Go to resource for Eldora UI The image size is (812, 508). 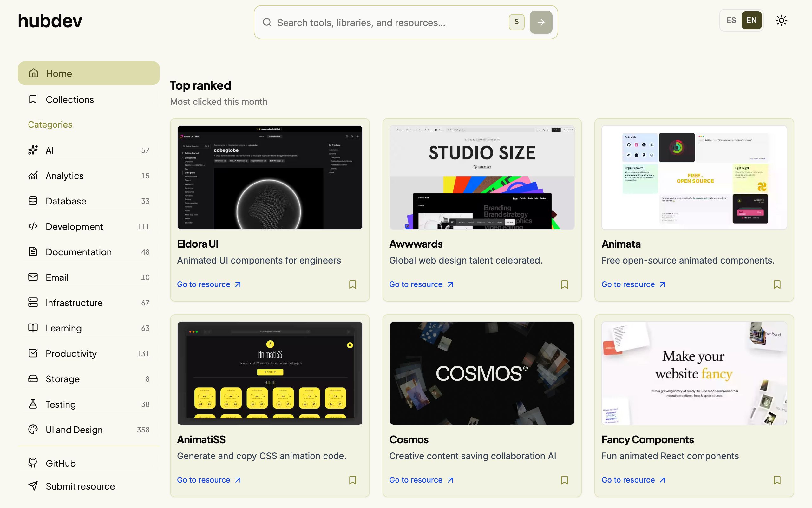coord(209,284)
